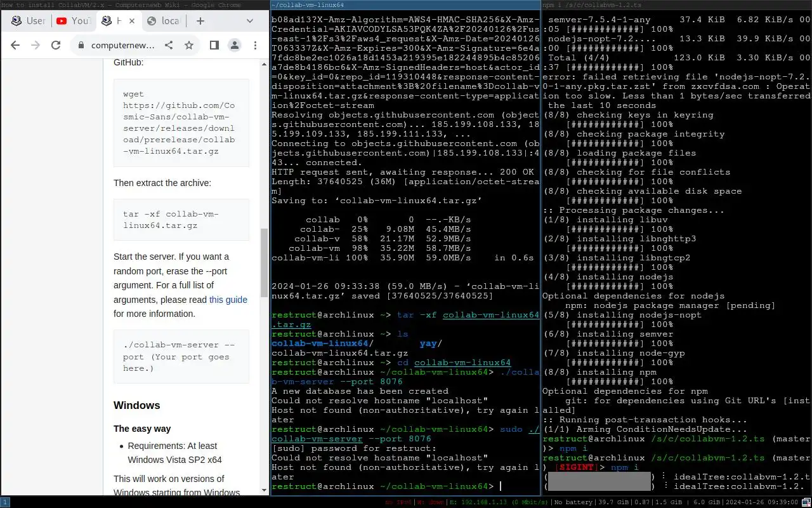Click 'The easy way' subheading
Viewport: 812px width, 508px height.
coord(142,429)
